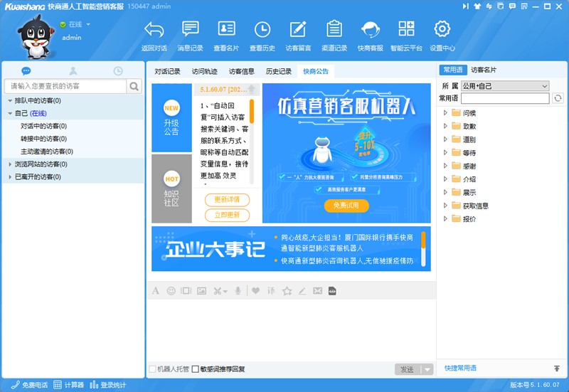Screen dimensions: 569x392
Task: Open 消息记录 message records toolbar icon
Action: pyautogui.click(x=190, y=30)
